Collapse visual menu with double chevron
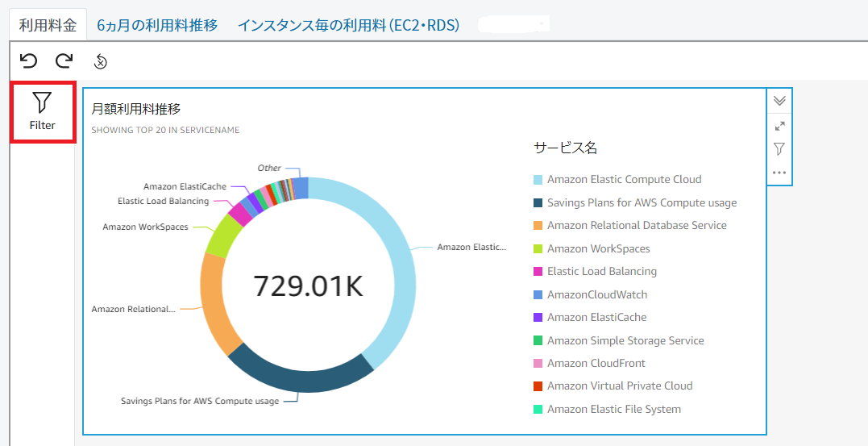The width and height of the screenshot is (868, 446). (x=779, y=100)
